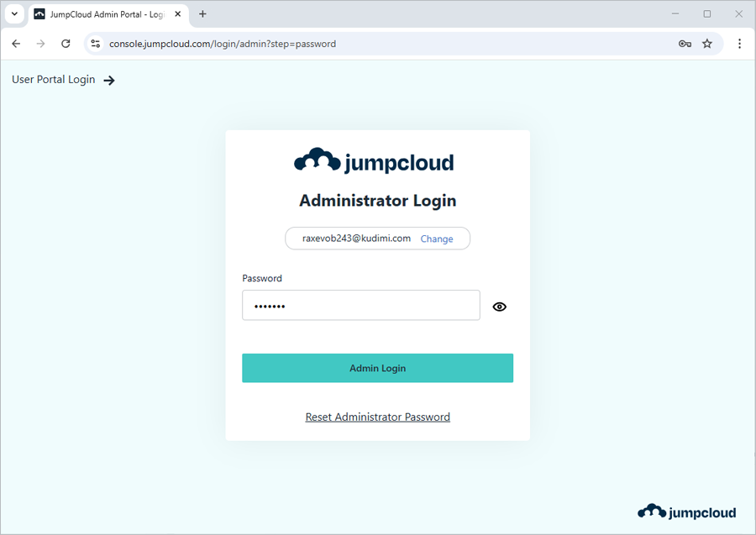The height and width of the screenshot is (535, 756).
Task: Focus the Password input field
Action: (x=360, y=305)
